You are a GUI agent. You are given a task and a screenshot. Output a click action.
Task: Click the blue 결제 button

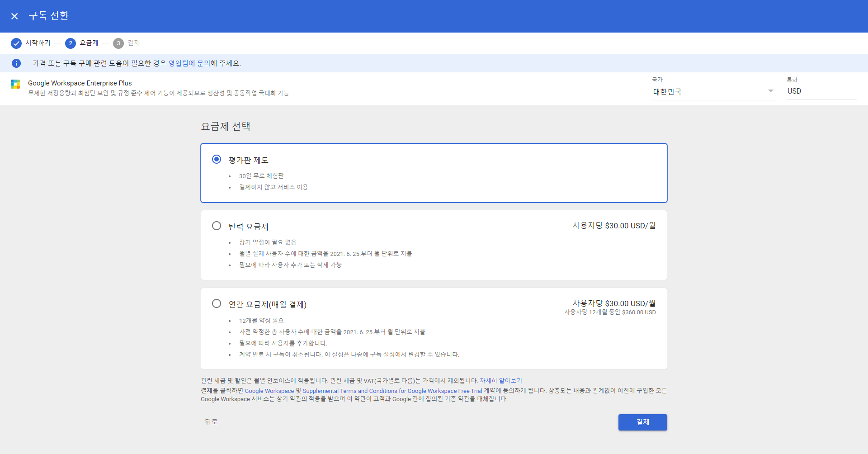click(643, 422)
